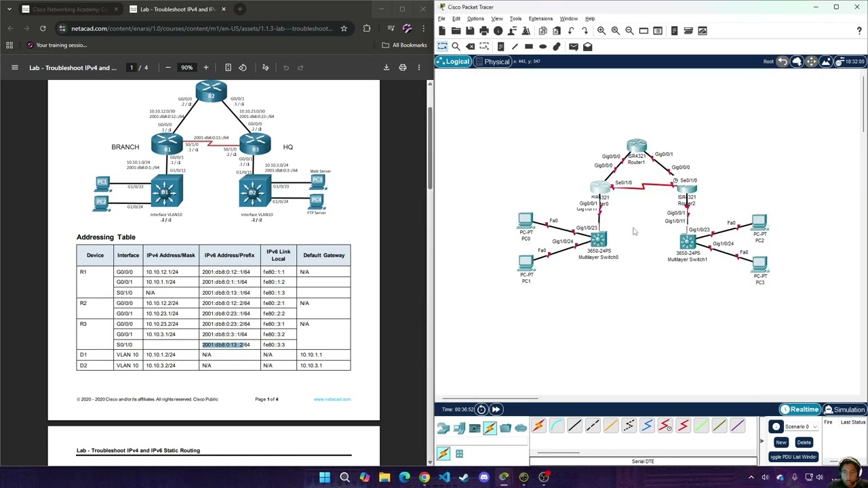Click Delete scenario button
The width and height of the screenshot is (868, 488).
(x=804, y=443)
